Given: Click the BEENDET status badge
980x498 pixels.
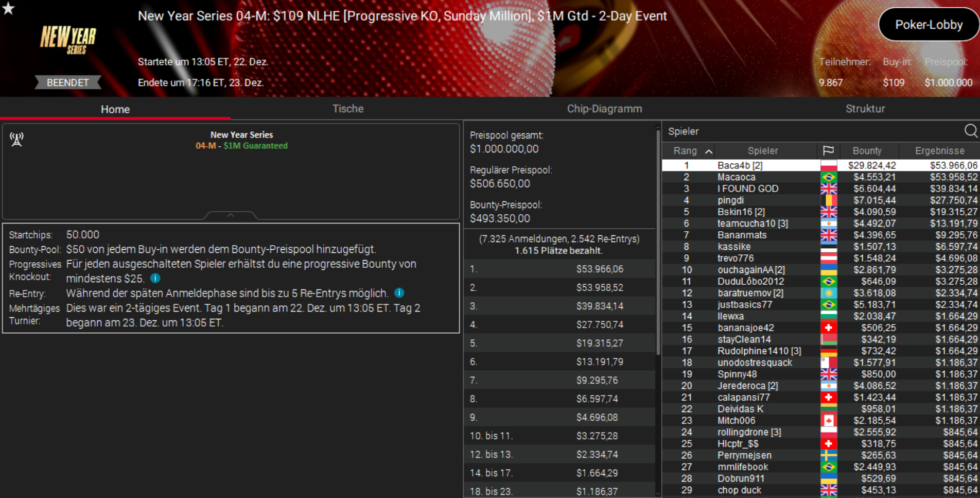Looking at the screenshot, I should pyautogui.click(x=67, y=82).
